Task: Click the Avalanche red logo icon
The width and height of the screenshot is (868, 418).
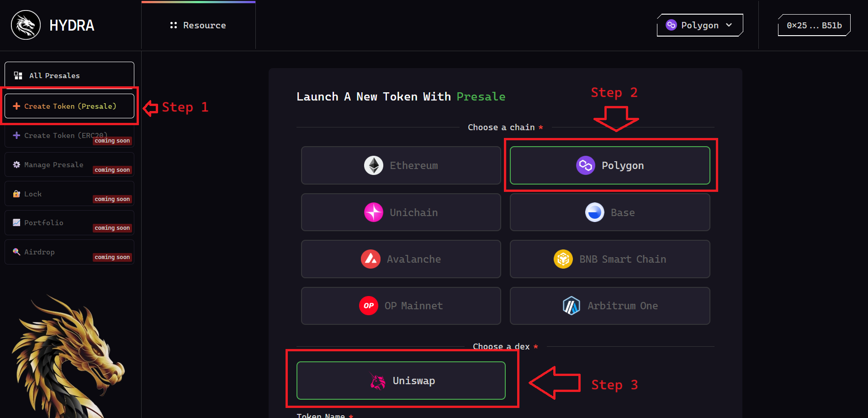Action: tap(370, 259)
